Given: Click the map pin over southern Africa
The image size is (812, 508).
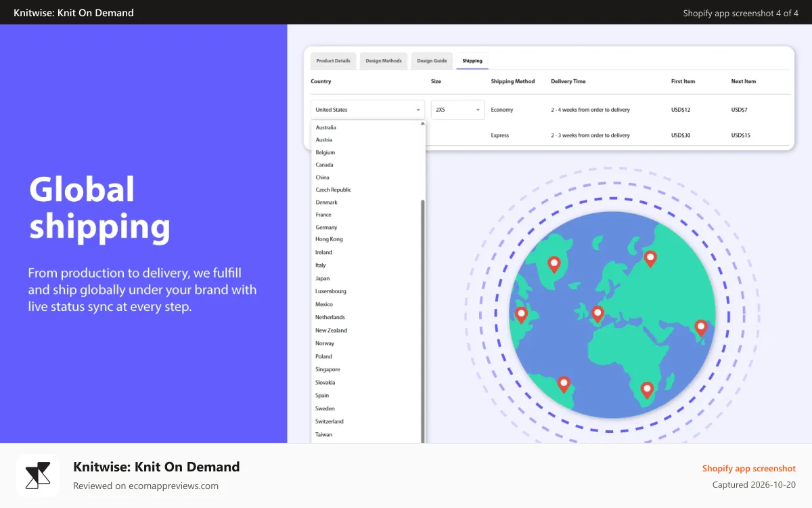Looking at the screenshot, I should tap(647, 390).
